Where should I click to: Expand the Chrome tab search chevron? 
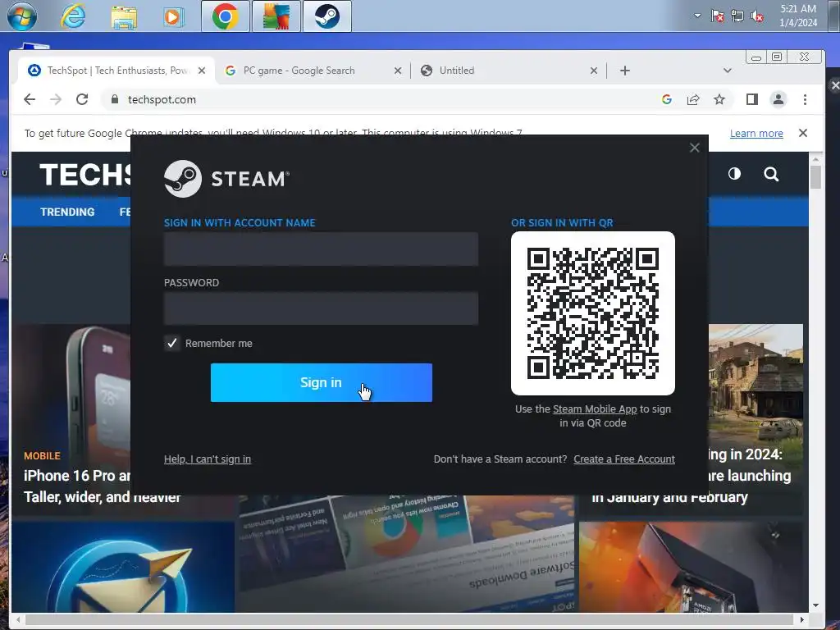pos(727,71)
